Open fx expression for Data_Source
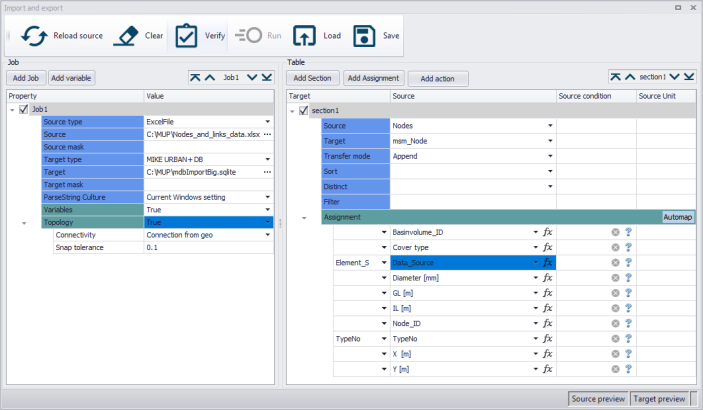This screenshot has width=703, height=410. click(x=547, y=262)
